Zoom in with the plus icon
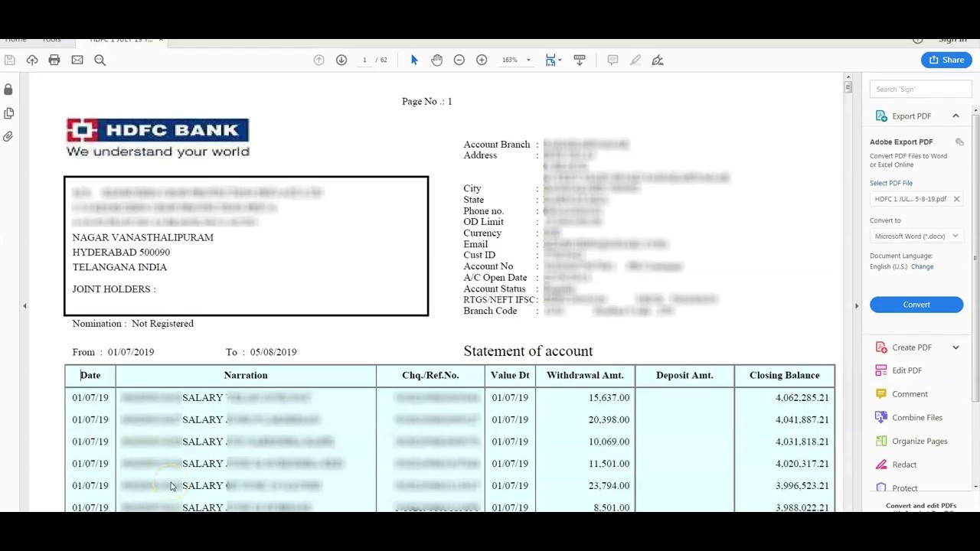 (x=482, y=60)
